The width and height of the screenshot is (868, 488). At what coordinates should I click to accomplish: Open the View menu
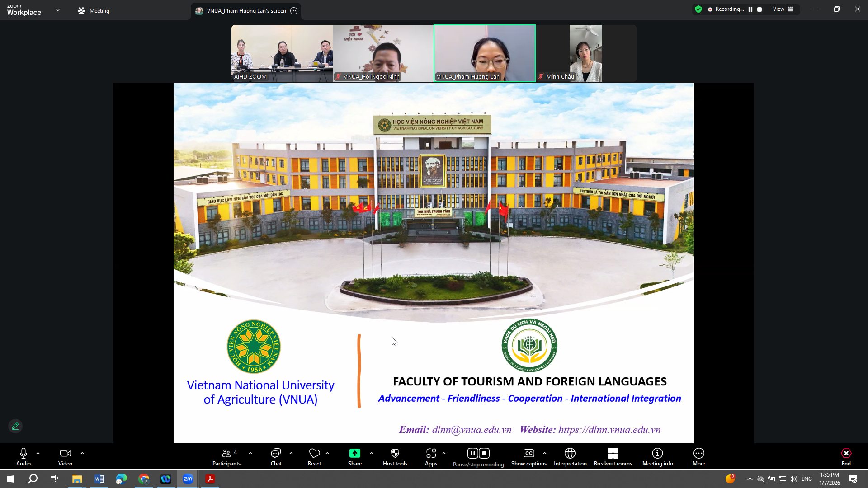[783, 9]
